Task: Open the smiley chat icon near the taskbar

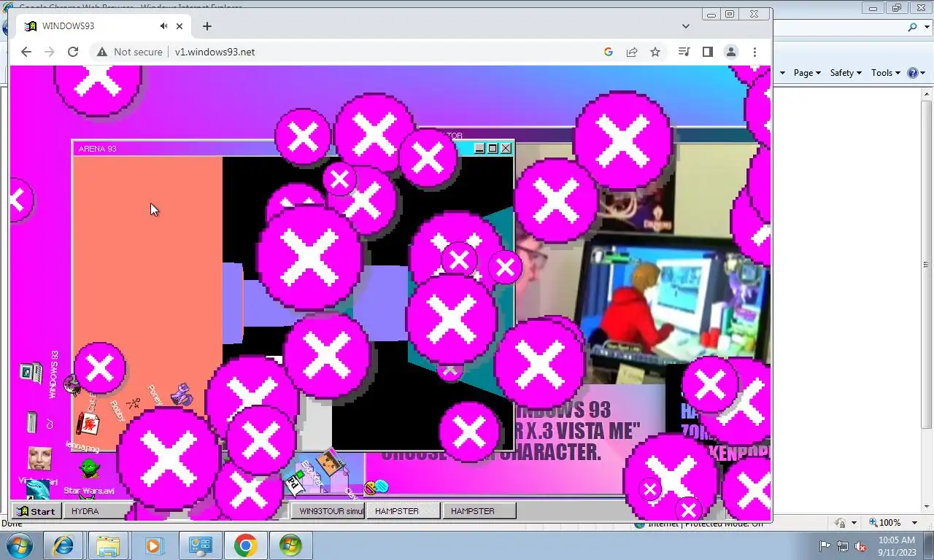Action: click(376, 487)
